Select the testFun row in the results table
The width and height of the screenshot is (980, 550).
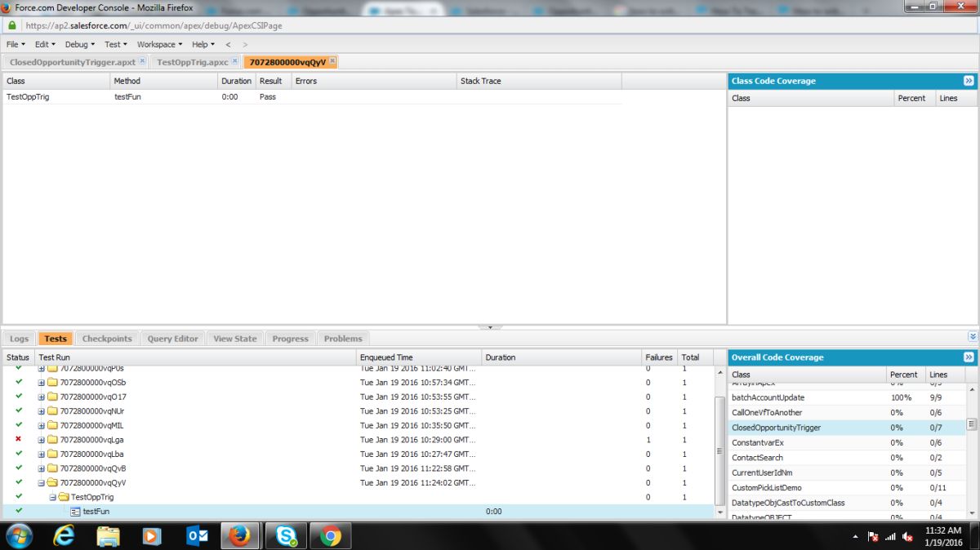click(x=313, y=96)
